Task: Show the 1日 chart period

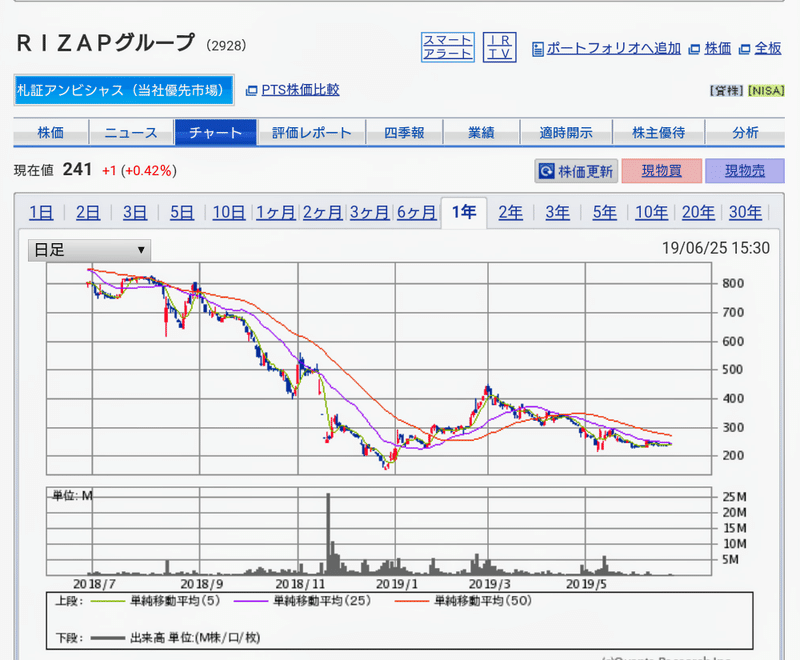Action: pyautogui.click(x=41, y=212)
